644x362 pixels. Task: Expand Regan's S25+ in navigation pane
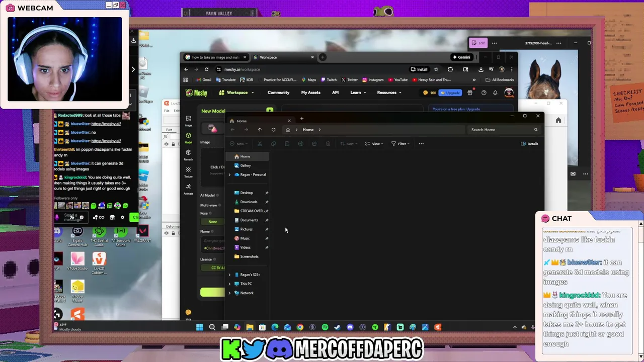(230, 275)
